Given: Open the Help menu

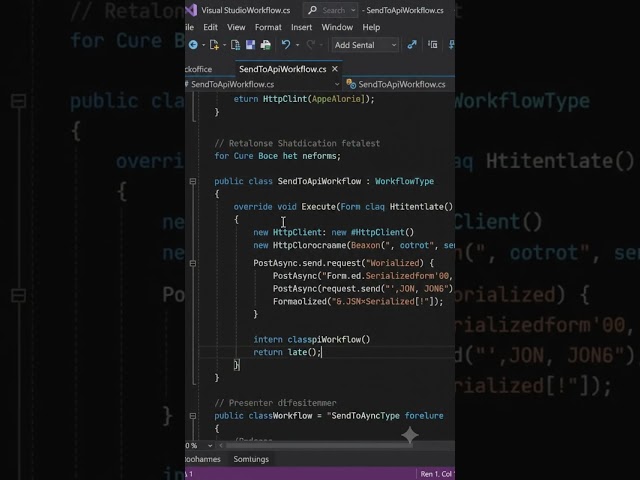Looking at the screenshot, I should [x=371, y=27].
